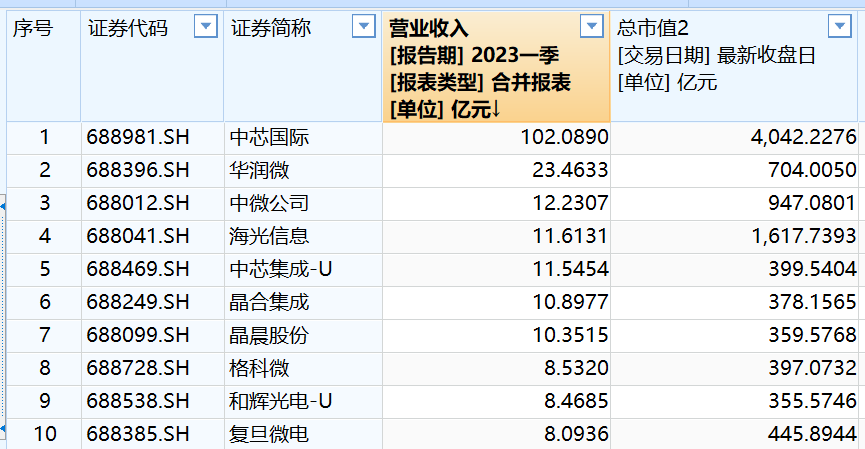Click the 华润微 name cell
The width and height of the screenshot is (865, 449).
click(303, 171)
